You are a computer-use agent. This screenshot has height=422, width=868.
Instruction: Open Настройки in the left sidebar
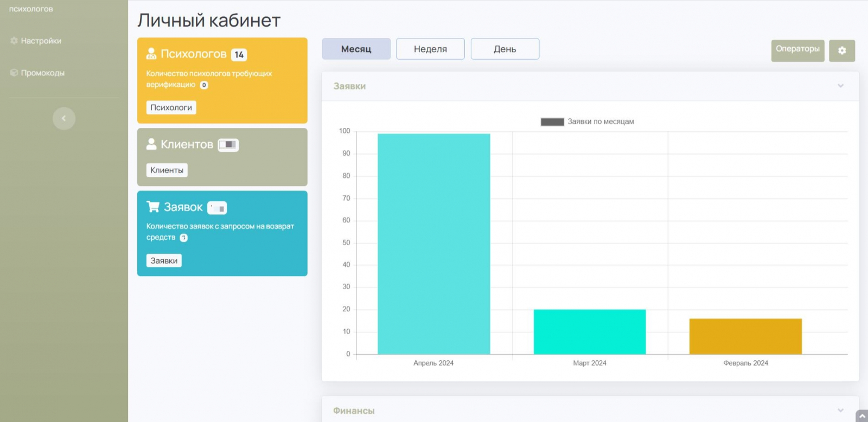click(36, 41)
